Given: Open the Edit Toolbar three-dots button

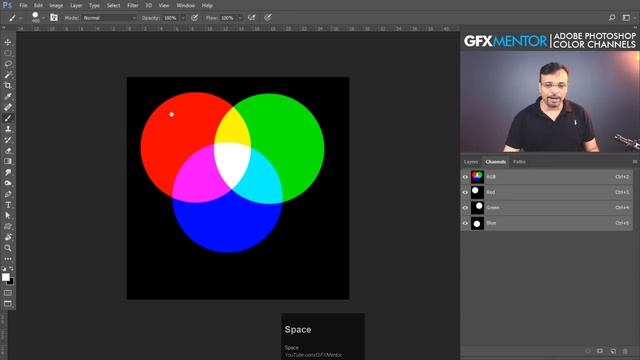Looking at the screenshot, I should 8,259.
